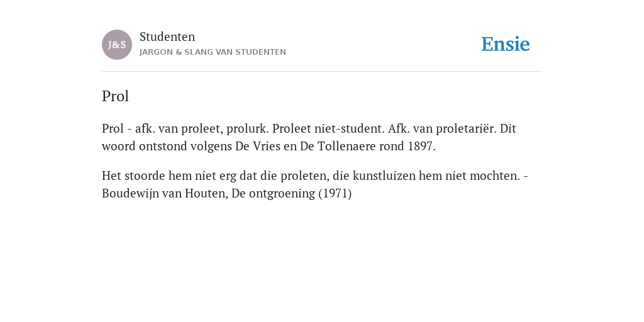The height and width of the screenshot is (322, 644).
Task: Click the year (1971) in the citation
Action: pyautogui.click(x=335, y=194)
